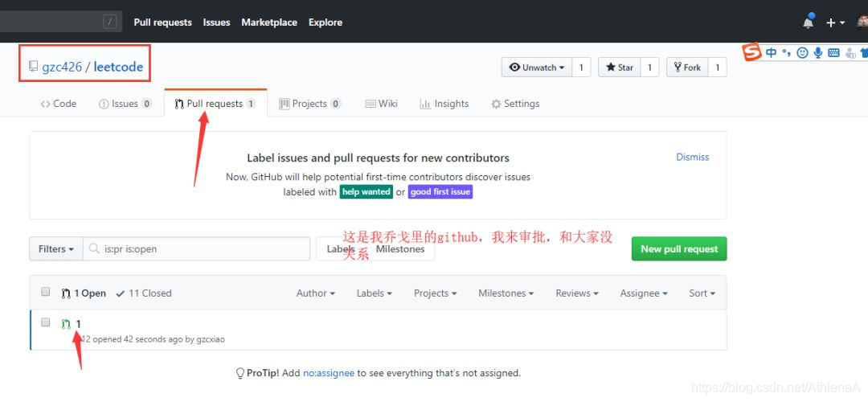Click the Sogou input method S icon
This screenshot has width=868, height=402.
click(751, 52)
